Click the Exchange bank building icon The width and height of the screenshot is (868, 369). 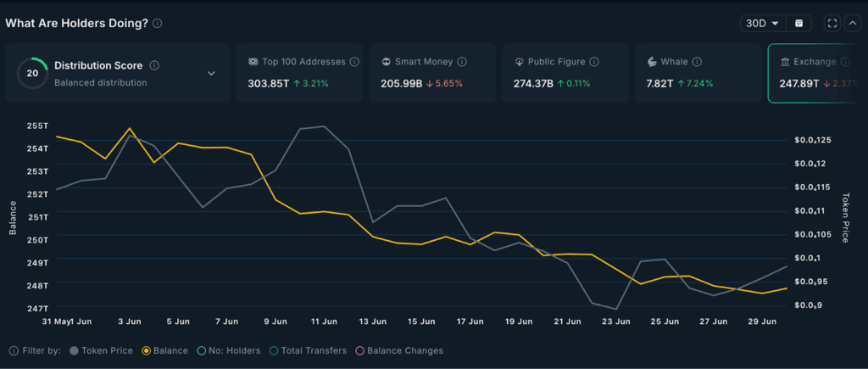(785, 62)
